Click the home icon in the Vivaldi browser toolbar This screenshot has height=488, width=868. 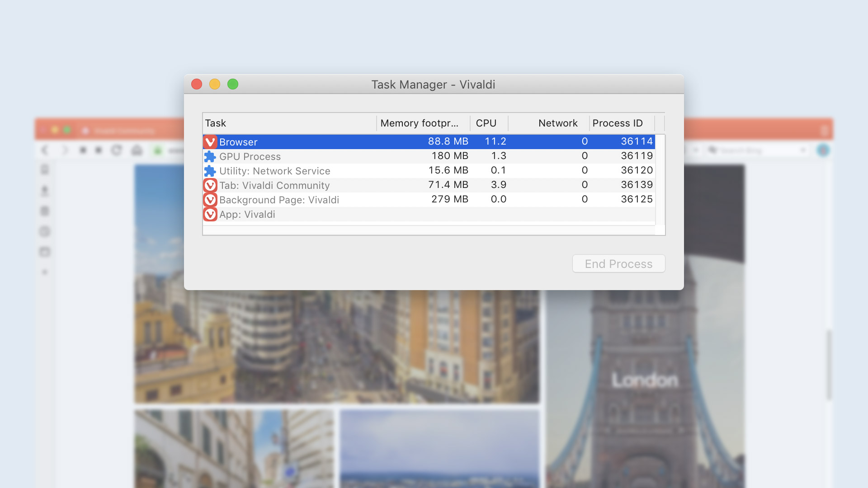(x=137, y=150)
